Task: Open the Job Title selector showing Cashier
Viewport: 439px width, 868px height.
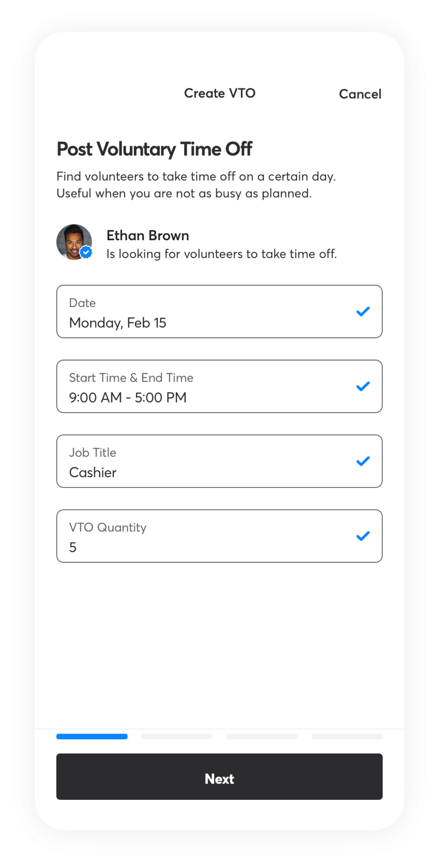Action: (219, 461)
